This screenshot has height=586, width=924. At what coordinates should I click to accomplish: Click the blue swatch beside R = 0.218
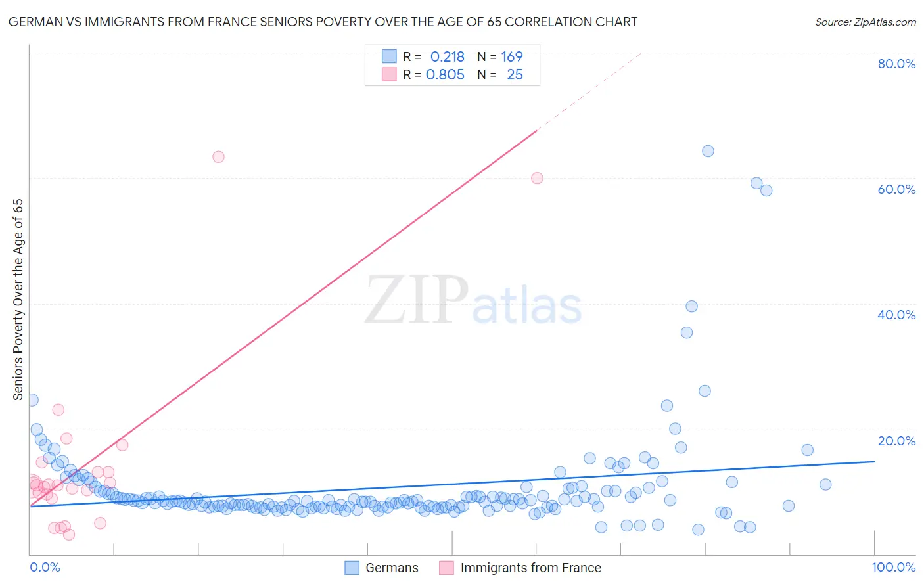pyautogui.click(x=389, y=56)
